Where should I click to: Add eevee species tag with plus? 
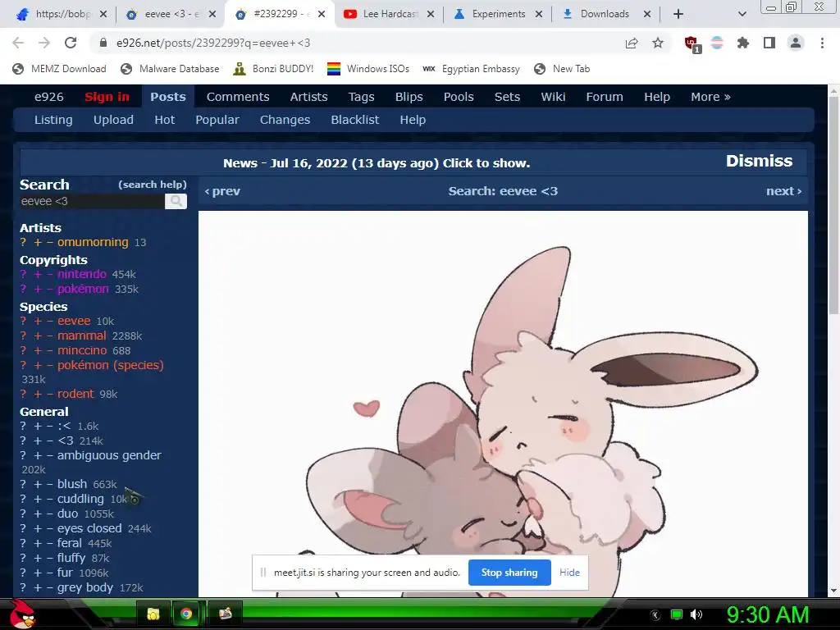[x=38, y=322]
